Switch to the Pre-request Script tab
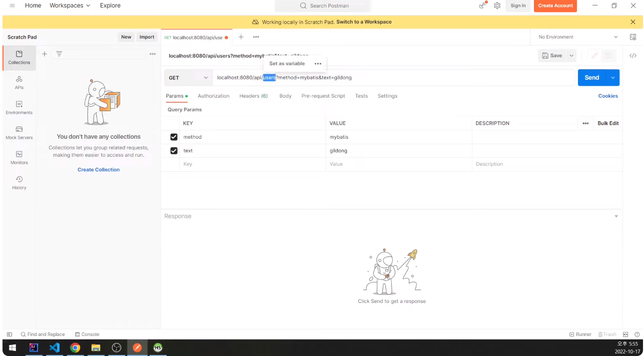This screenshot has height=356, width=644. tap(323, 96)
